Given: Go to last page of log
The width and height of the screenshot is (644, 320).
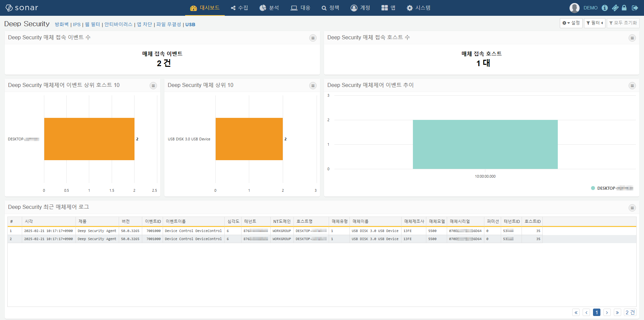Looking at the screenshot, I should click(x=617, y=312).
